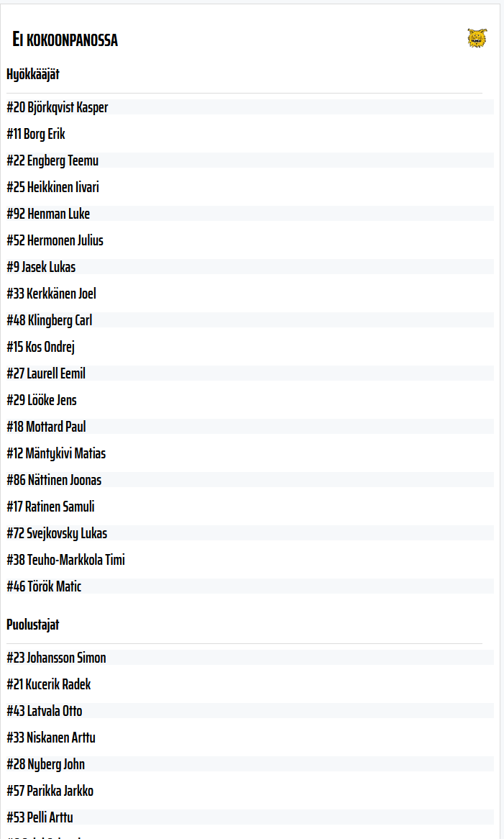The width and height of the screenshot is (504, 839).
Task: Open #86 Nättinen Joonas
Action: tap(54, 480)
